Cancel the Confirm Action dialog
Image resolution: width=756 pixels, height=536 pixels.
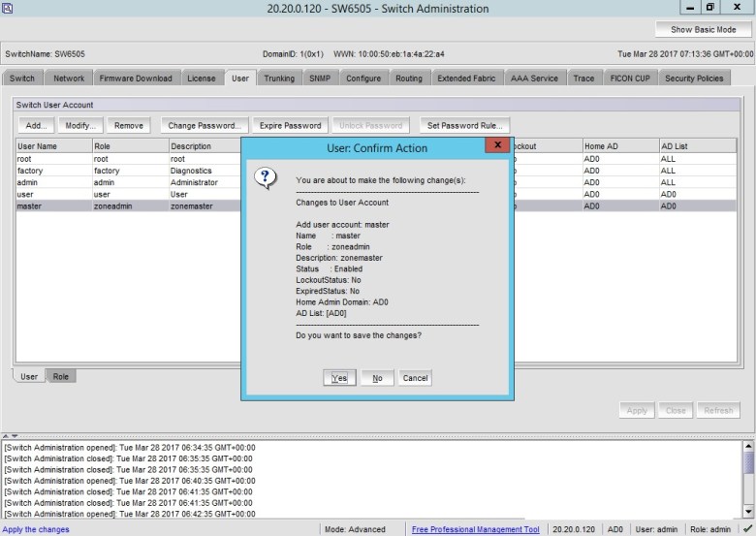click(x=414, y=378)
